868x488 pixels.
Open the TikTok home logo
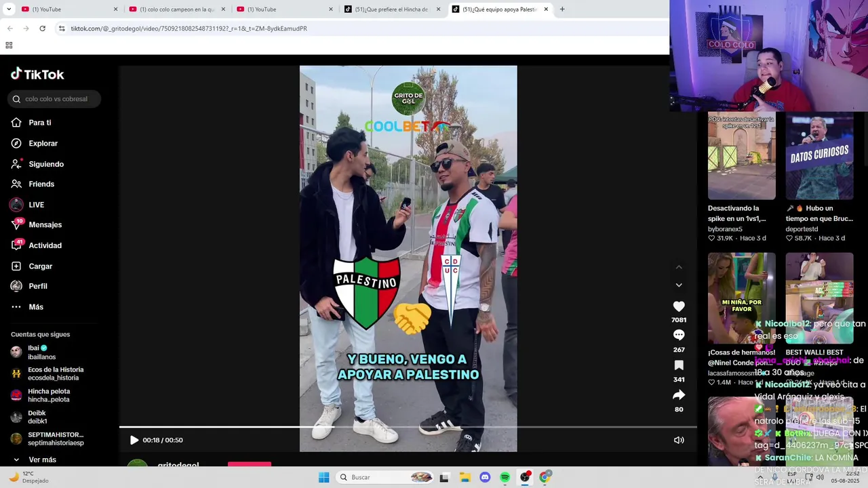[37, 75]
